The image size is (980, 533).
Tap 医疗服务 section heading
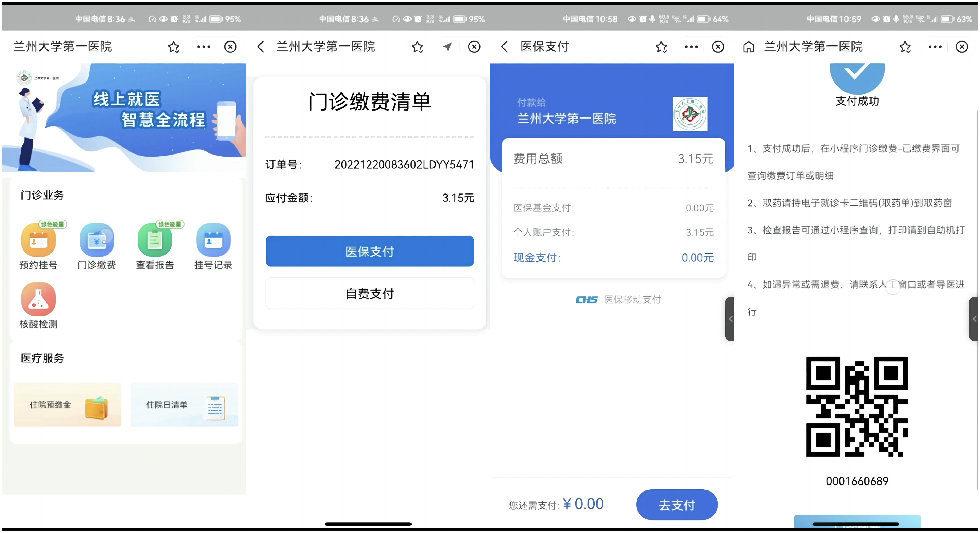(42, 358)
